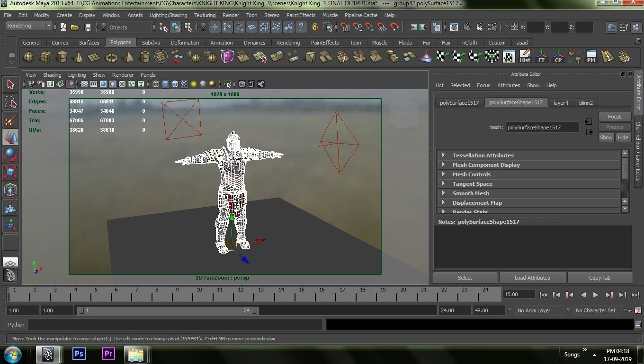644x364 pixels.
Task: Select the Paint Selection tool
Action: [x=10, y=120]
